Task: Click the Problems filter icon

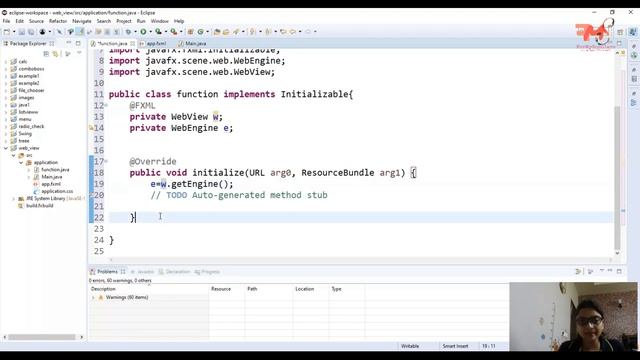Action: point(578,271)
